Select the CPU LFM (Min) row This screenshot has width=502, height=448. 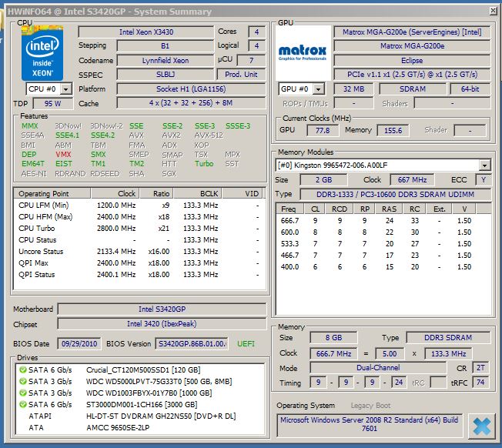click(139, 206)
